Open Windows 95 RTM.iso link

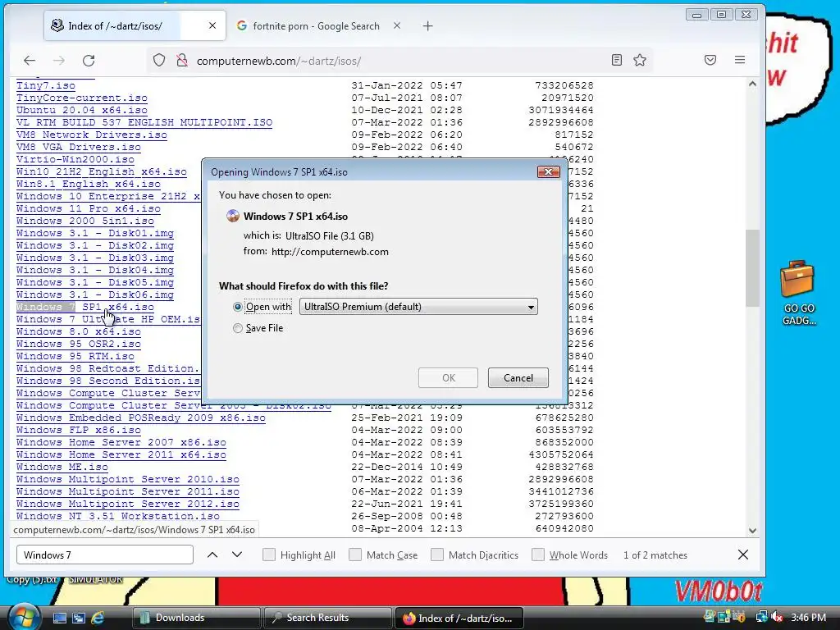click(75, 356)
